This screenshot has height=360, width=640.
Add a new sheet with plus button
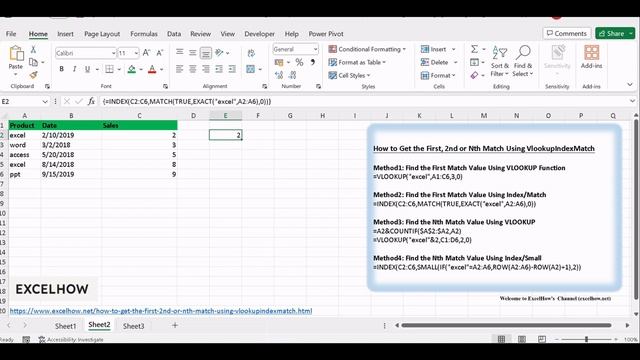175,325
